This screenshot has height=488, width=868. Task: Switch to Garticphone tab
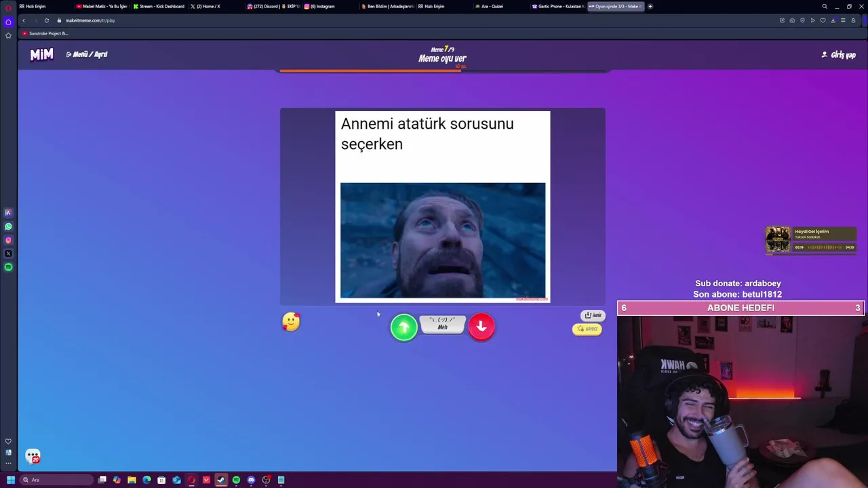[x=558, y=6]
